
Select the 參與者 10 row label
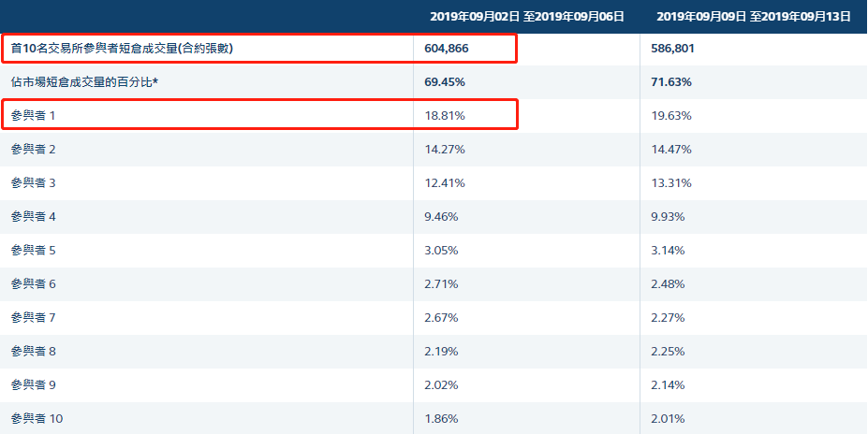pos(37,418)
